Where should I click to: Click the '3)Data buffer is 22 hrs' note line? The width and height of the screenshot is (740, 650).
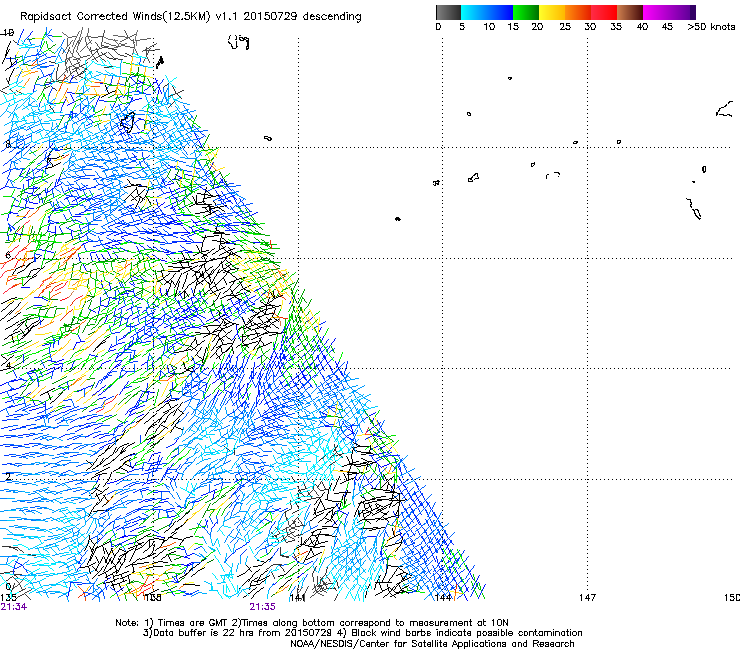(362, 633)
